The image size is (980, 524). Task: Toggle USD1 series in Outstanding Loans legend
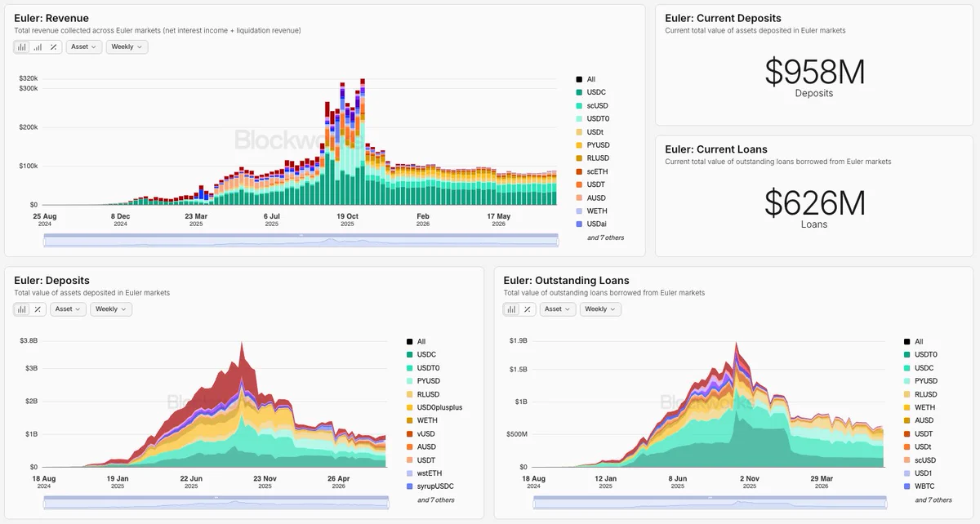pos(918,473)
